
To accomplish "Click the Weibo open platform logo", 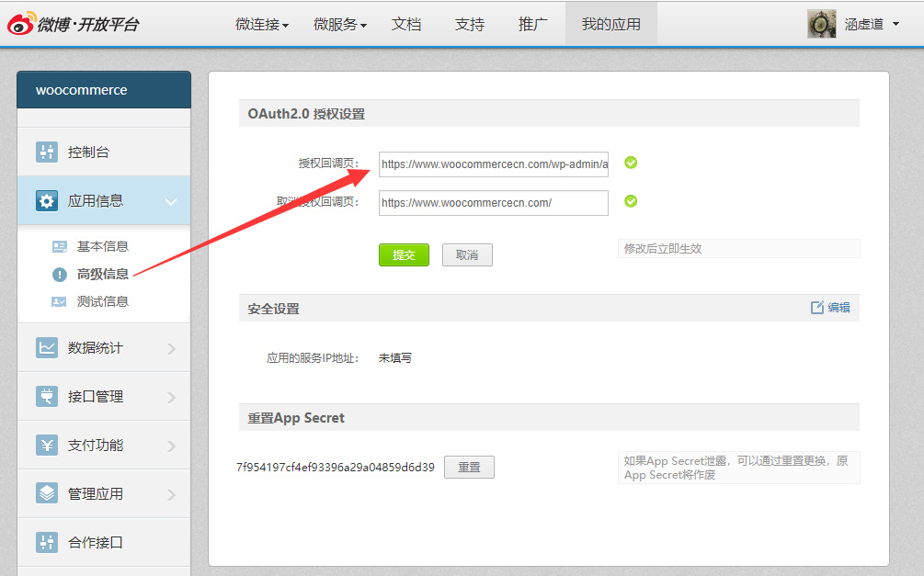I will [73, 24].
